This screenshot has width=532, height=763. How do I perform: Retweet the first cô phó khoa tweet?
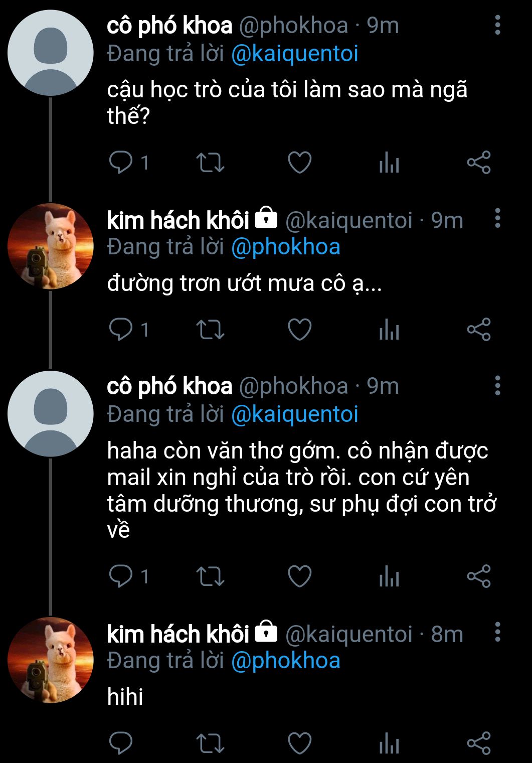(x=210, y=163)
